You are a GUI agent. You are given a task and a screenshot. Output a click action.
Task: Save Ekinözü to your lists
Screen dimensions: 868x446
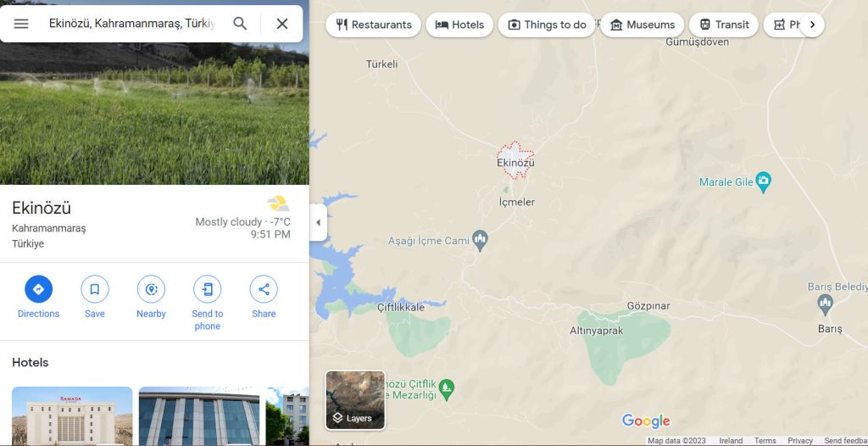pyautogui.click(x=95, y=289)
